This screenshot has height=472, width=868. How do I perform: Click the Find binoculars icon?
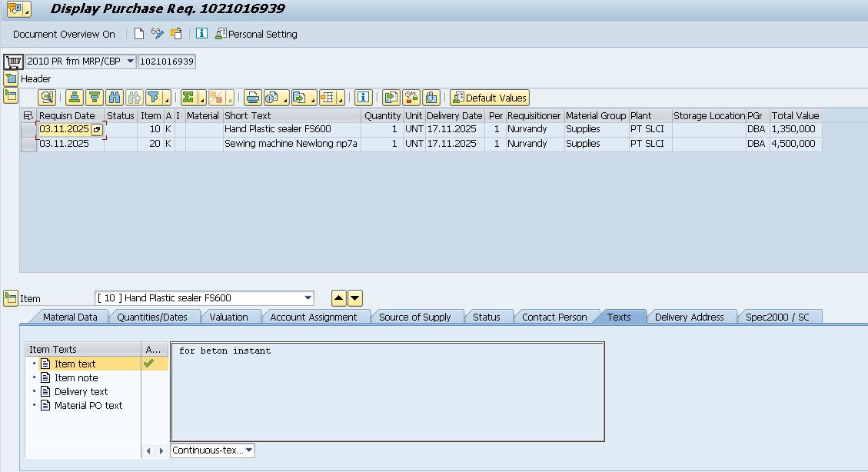(x=115, y=98)
